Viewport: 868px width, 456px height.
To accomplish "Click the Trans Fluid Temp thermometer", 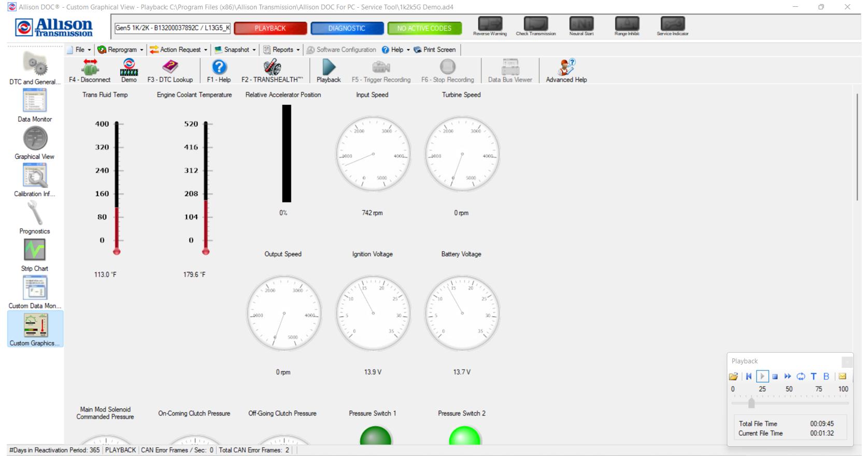I will click(117, 188).
